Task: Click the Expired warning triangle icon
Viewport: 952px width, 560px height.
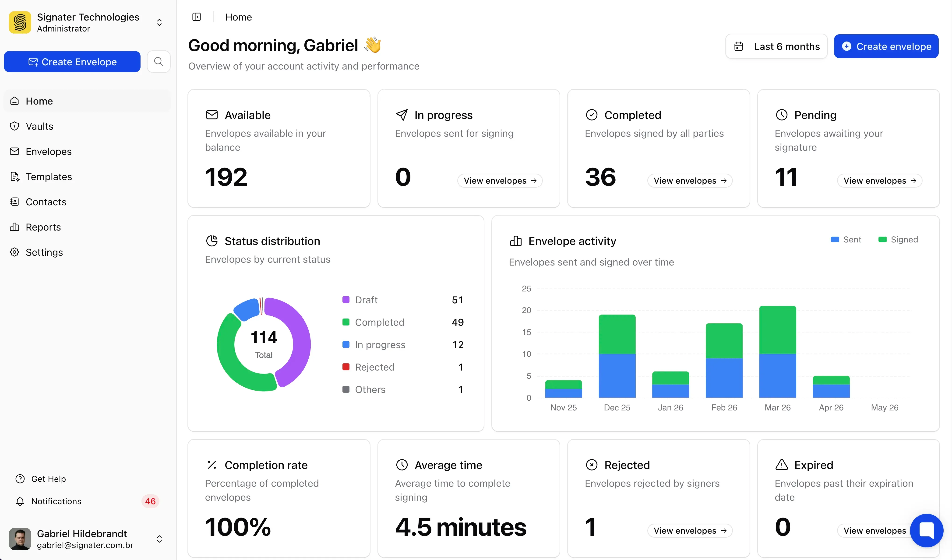Action: pos(782,465)
